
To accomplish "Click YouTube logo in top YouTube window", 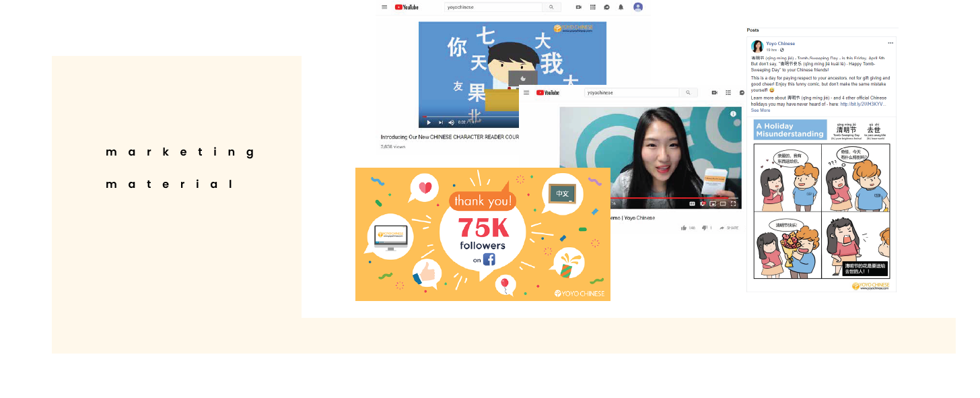I will 407,7.
